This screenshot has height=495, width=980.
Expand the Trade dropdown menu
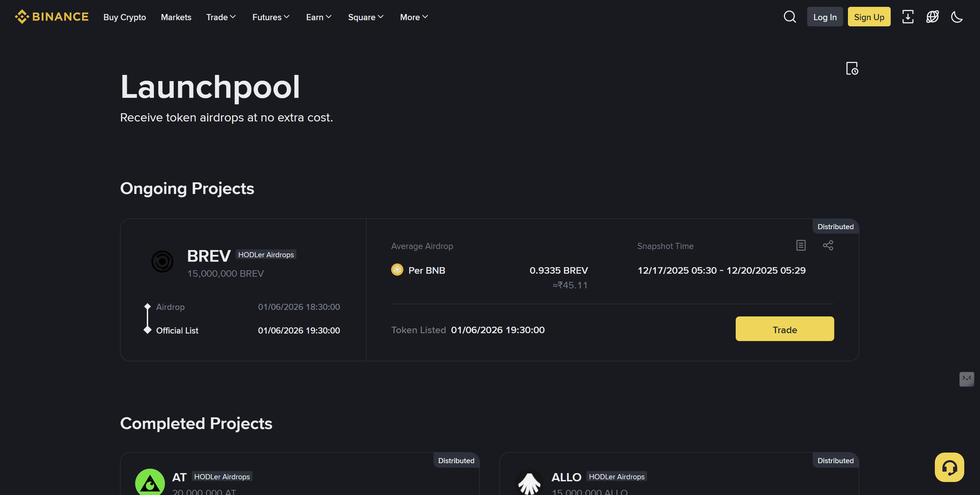[221, 17]
